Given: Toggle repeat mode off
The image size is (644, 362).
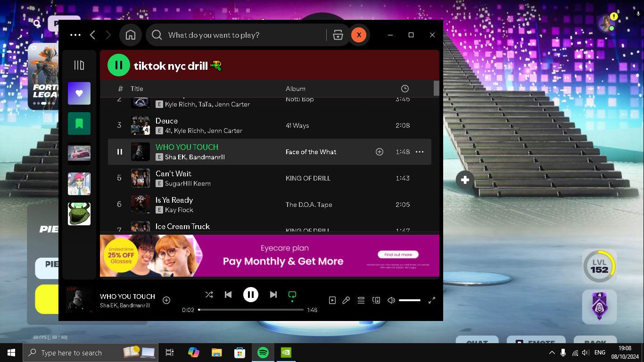Looking at the screenshot, I should pyautogui.click(x=292, y=296).
